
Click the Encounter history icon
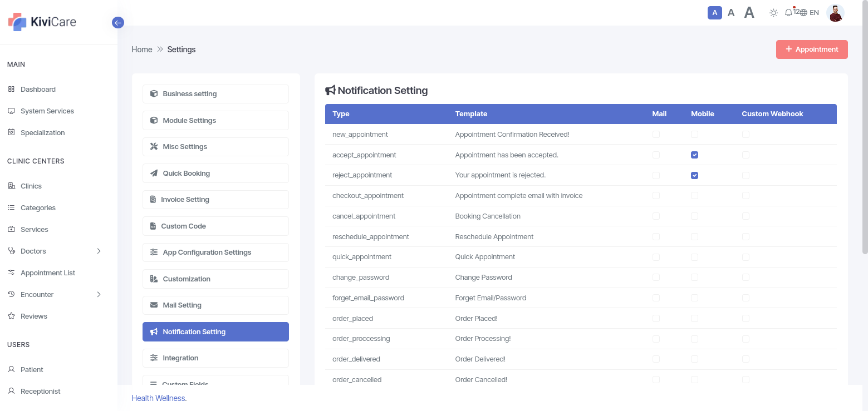pyautogui.click(x=11, y=294)
